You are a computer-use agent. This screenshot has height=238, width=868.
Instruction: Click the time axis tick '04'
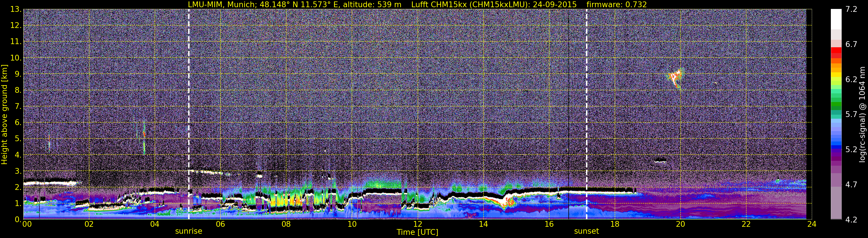pos(155,224)
